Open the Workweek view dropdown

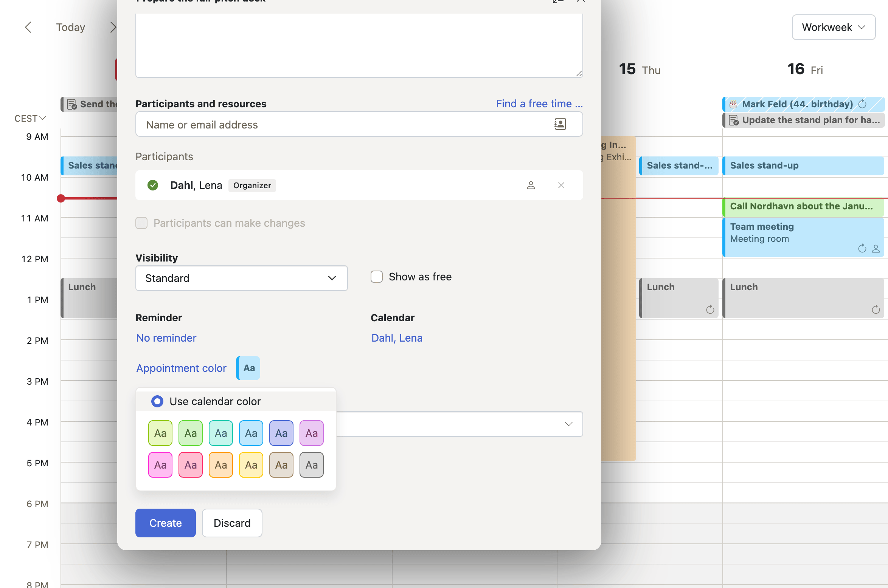coord(834,27)
